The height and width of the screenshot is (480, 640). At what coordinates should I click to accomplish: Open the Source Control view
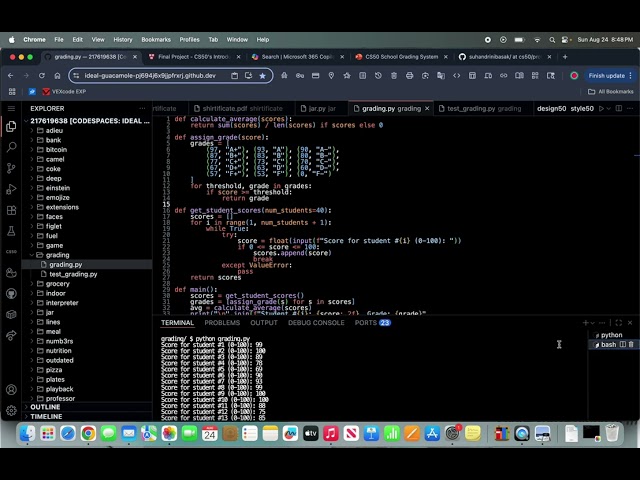click(11, 168)
